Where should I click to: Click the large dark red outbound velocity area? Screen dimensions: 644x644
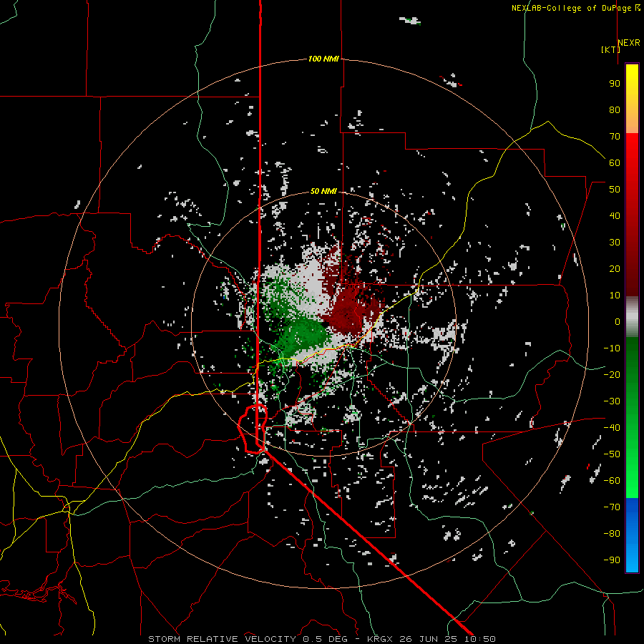(349, 306)
